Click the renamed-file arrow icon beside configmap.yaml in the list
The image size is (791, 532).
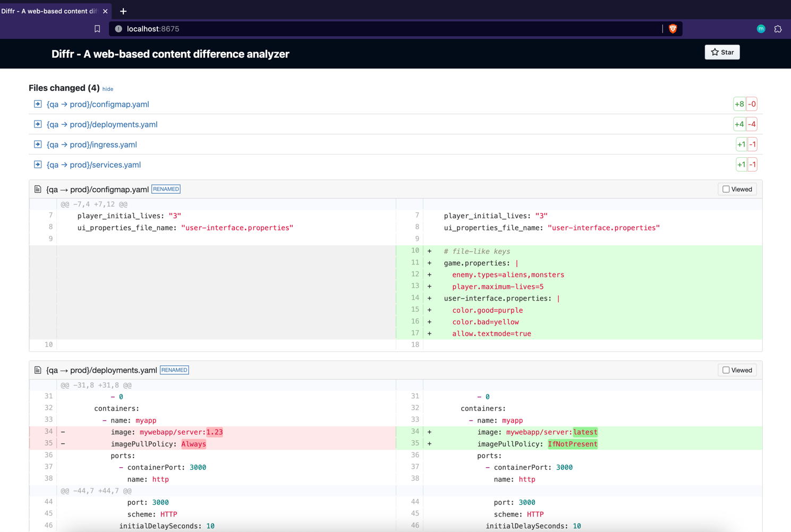point(38,104)
